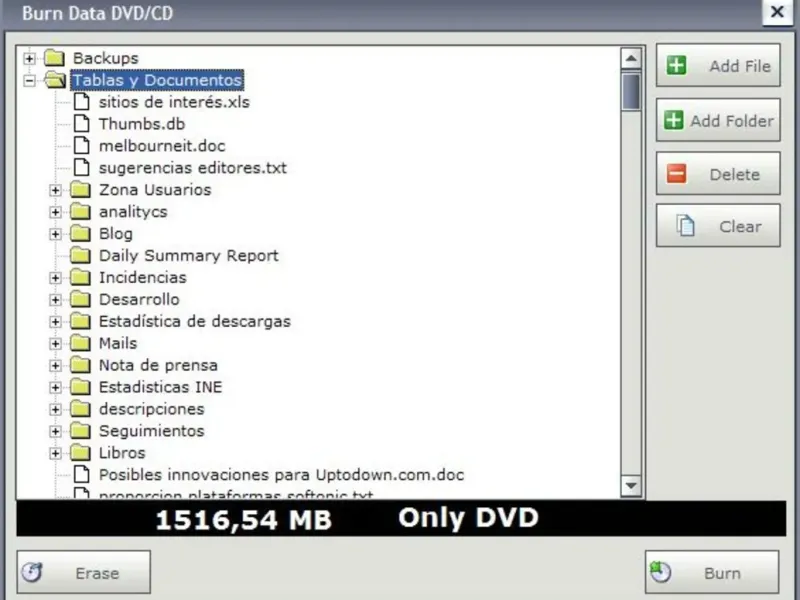Select the Tablas y Documentos folder name
This screenshot has width=800, height=600.
[x=157, y=80]
